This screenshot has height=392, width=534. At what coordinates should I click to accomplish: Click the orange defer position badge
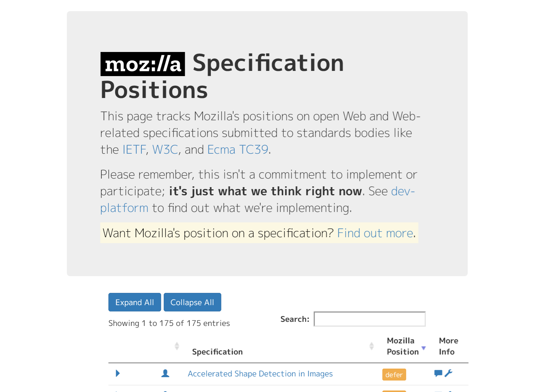point(394,375)
